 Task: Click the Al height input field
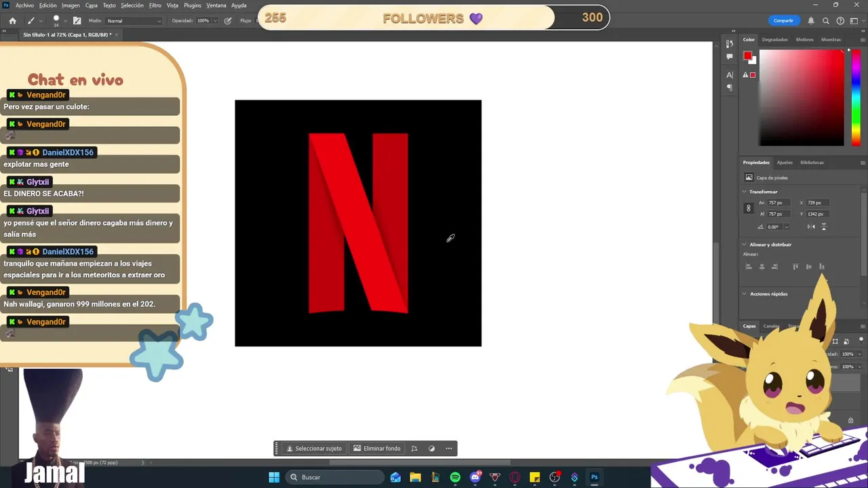point(778,214)
